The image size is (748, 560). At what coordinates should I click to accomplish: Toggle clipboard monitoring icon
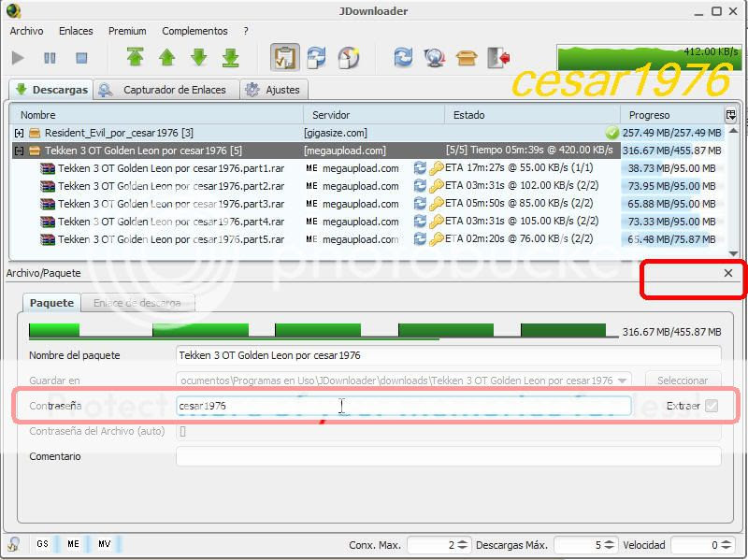(x=285, y=57)
